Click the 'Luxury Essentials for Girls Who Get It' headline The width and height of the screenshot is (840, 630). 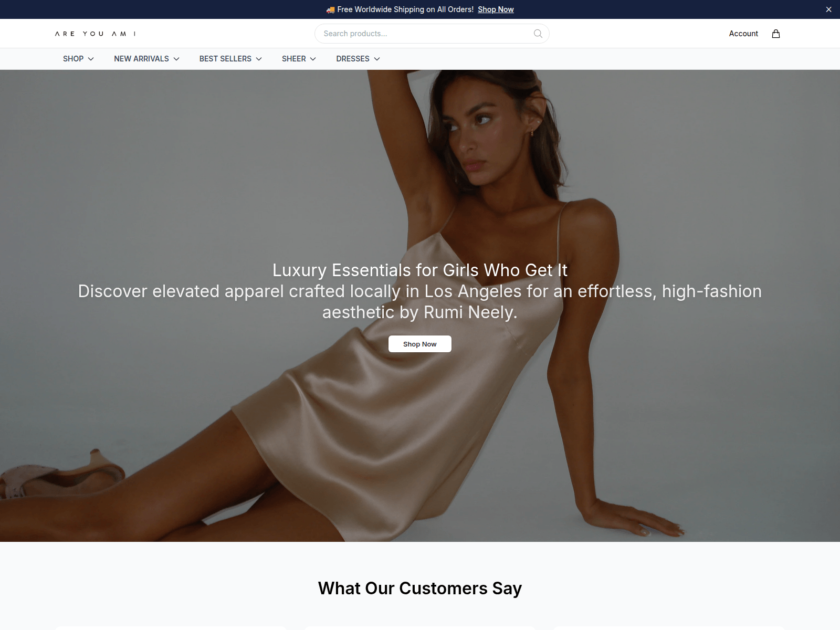click(x=420, y=270)
